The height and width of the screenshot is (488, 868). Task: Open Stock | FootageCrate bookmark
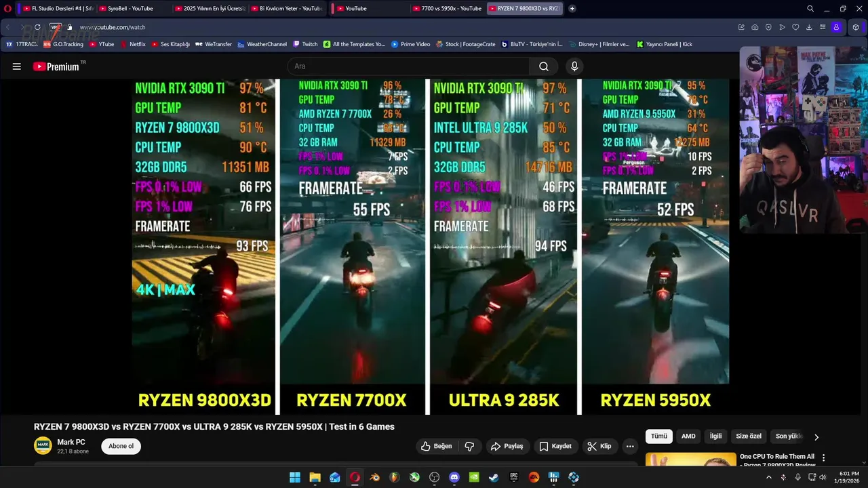466,44
